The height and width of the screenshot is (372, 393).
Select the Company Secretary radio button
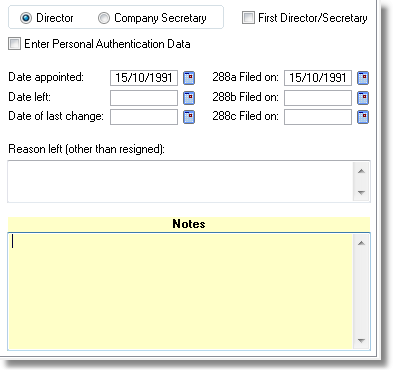(104, 18)
